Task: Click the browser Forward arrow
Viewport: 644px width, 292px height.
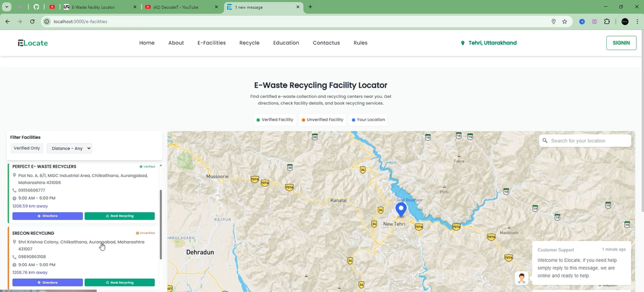Action: tap(19, 21)
